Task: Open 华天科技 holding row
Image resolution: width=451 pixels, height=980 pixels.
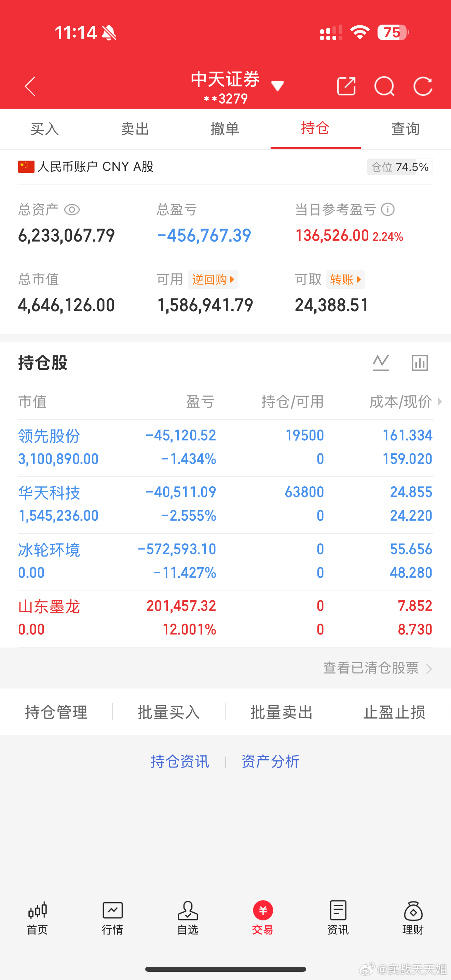Action: coord(225,504)
